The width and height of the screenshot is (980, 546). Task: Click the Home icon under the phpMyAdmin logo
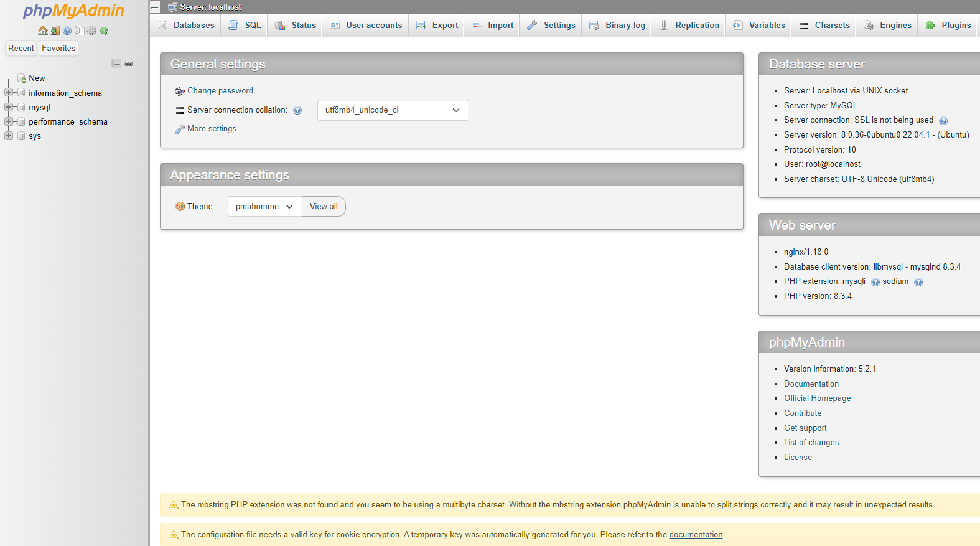pyautogui.click(x=42, y=31)
